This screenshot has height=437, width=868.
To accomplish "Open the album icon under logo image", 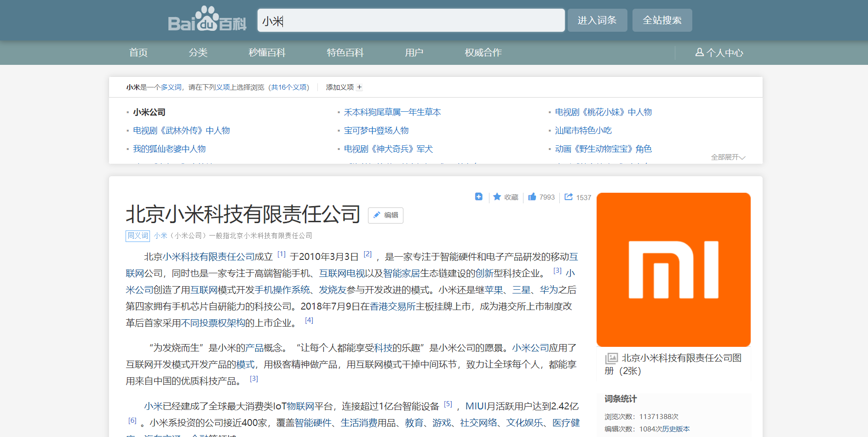I will pyautogui.click(x=611, y=358).
